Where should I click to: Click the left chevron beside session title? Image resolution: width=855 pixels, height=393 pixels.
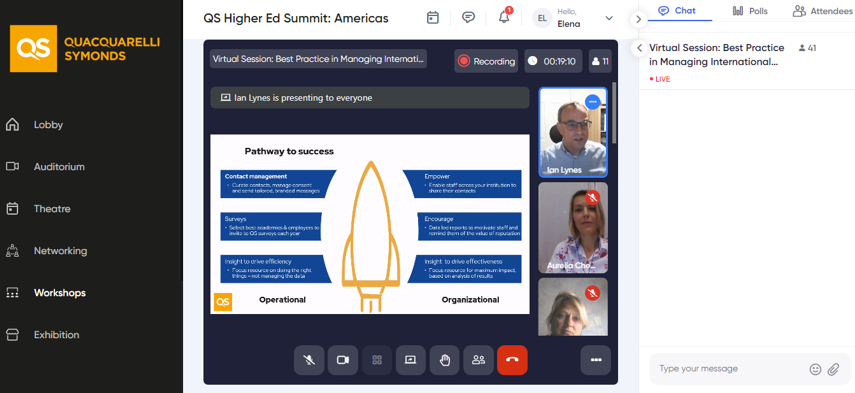tap(639, 47)
